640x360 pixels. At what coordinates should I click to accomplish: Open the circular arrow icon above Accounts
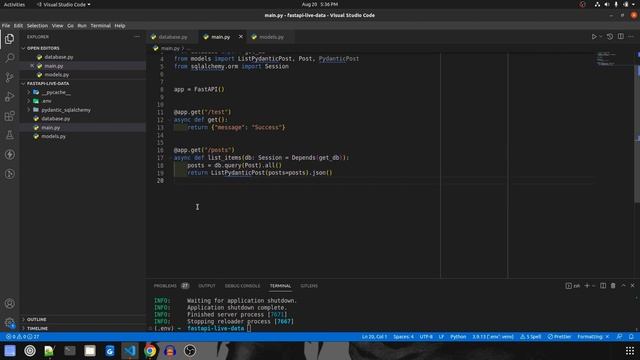[x=9, y=174]
